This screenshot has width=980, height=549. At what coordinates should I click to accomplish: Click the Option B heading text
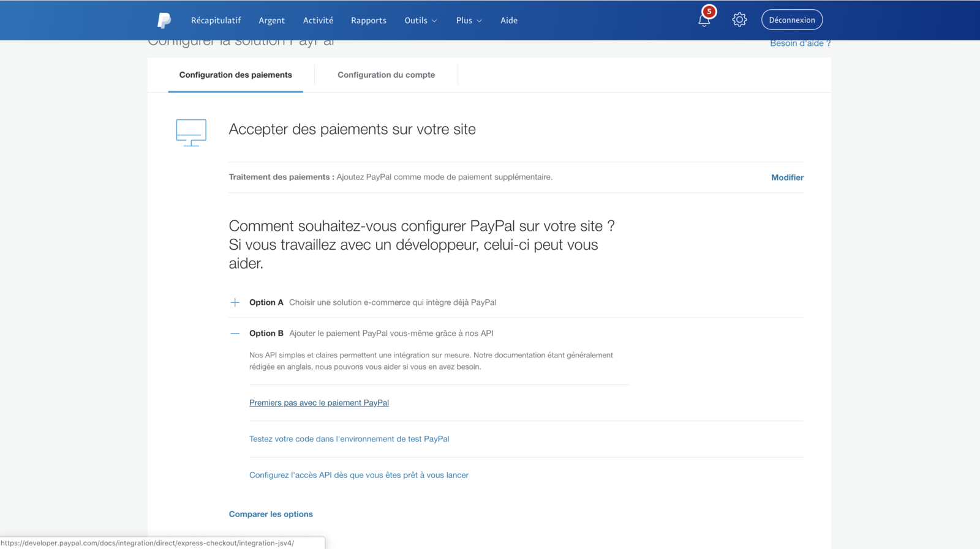click(266, 334)
